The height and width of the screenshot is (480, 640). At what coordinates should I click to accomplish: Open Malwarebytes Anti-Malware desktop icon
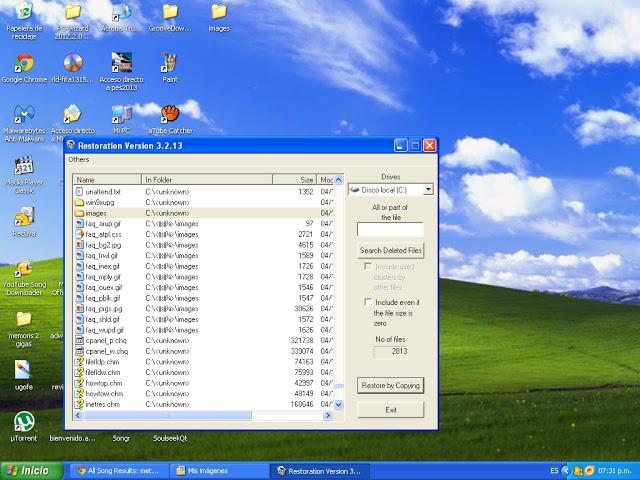point(23,115)
